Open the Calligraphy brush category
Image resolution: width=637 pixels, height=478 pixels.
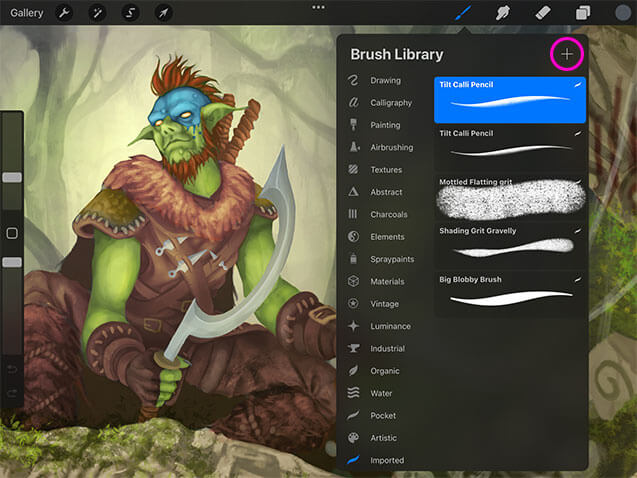coord(390,103)
